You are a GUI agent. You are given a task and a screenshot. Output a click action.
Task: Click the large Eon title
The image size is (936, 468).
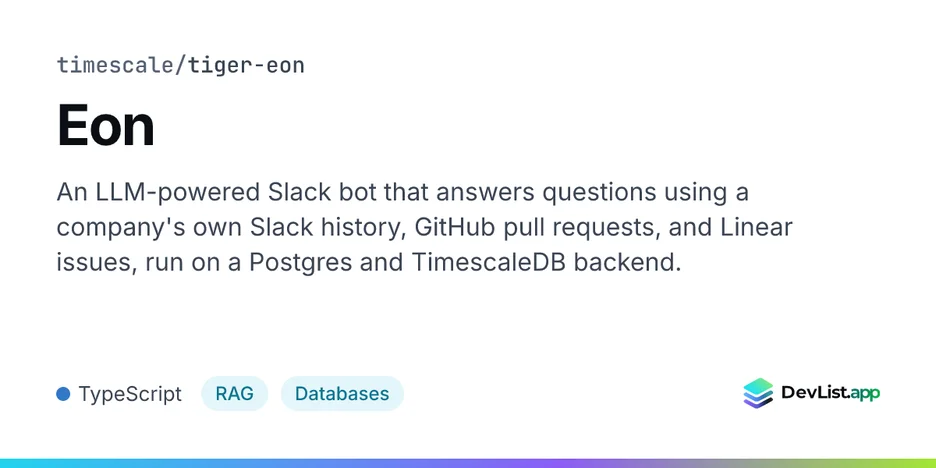click(106, 125)
